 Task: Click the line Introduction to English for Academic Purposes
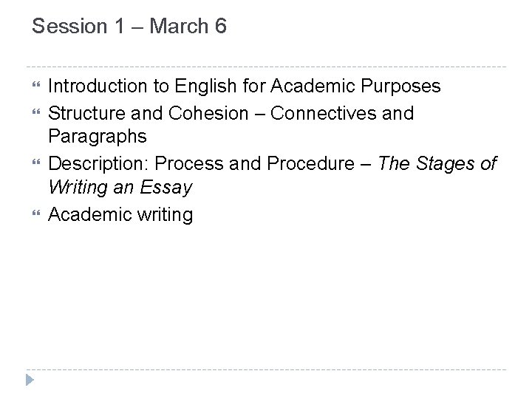tap(244, 87)
